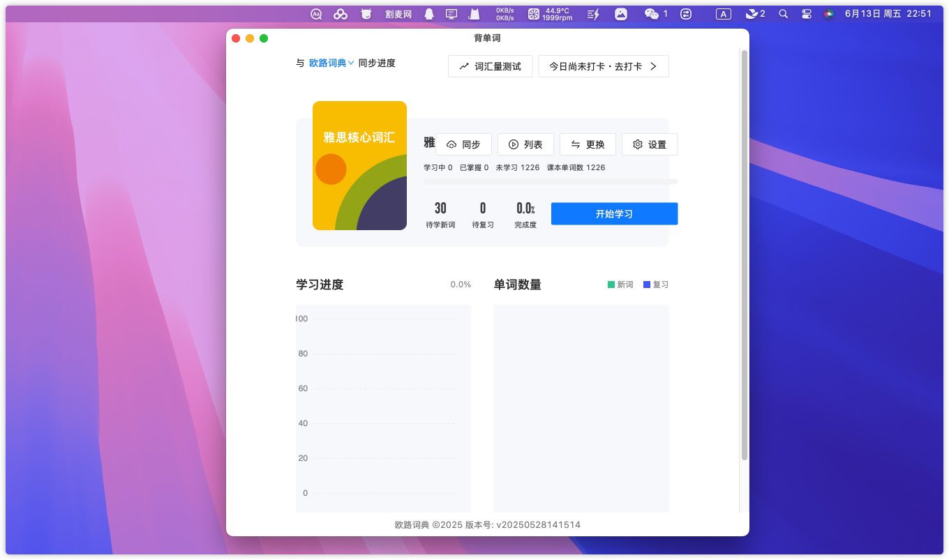Open input method switcher A
Screen dimensions: 949x560
tap(724, 14)
